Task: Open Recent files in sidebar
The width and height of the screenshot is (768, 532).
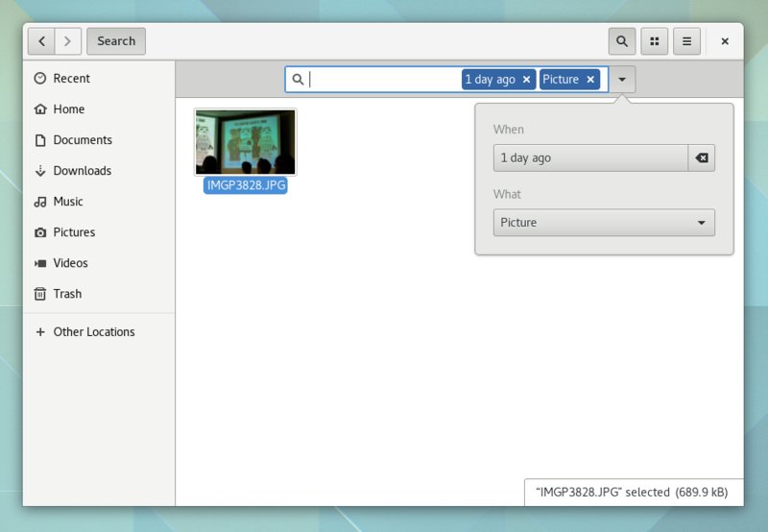Action: click(x=71, y=79)
